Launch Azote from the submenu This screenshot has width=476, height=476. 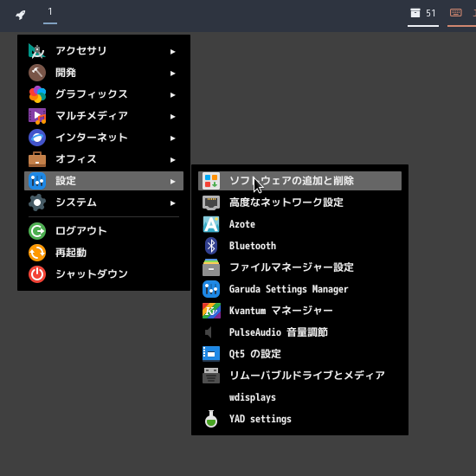pyautogui.click(x=299, y=224)
